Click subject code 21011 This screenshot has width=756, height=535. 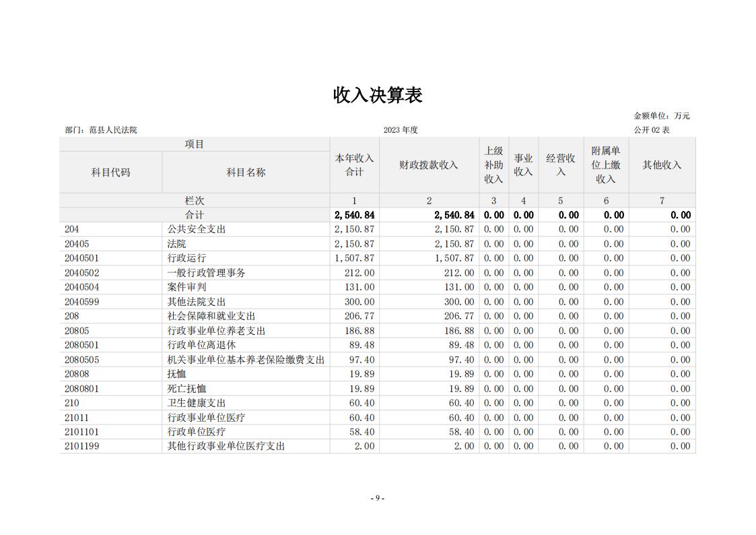[x=77, y=417]
